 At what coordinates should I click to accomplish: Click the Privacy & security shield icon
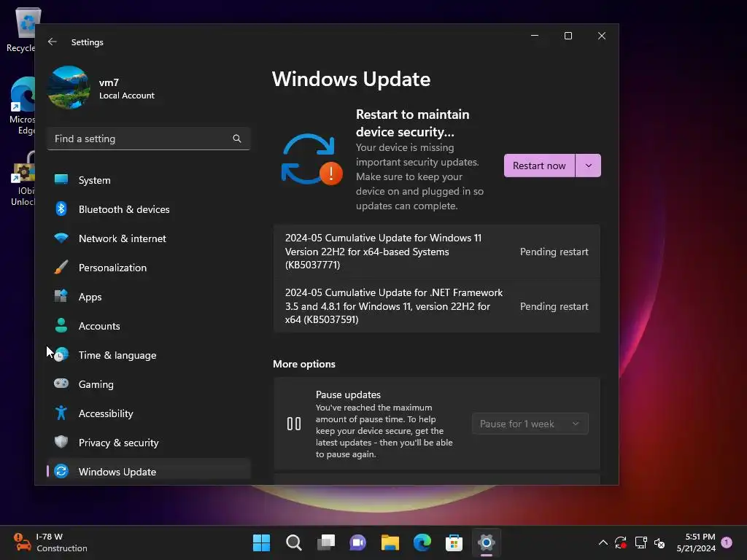tap(61, 442)
